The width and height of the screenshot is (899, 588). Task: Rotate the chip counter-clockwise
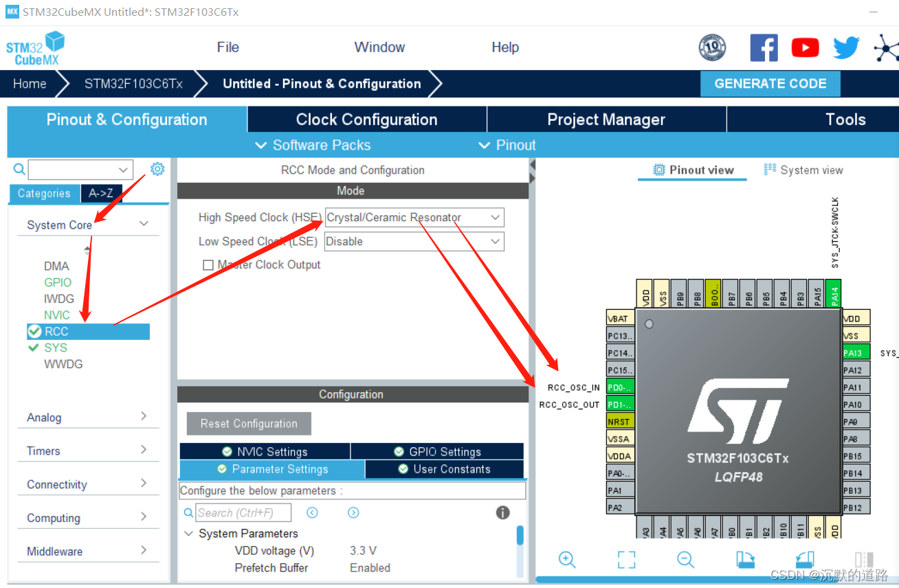pyautogui.click(x=805, y=559)
